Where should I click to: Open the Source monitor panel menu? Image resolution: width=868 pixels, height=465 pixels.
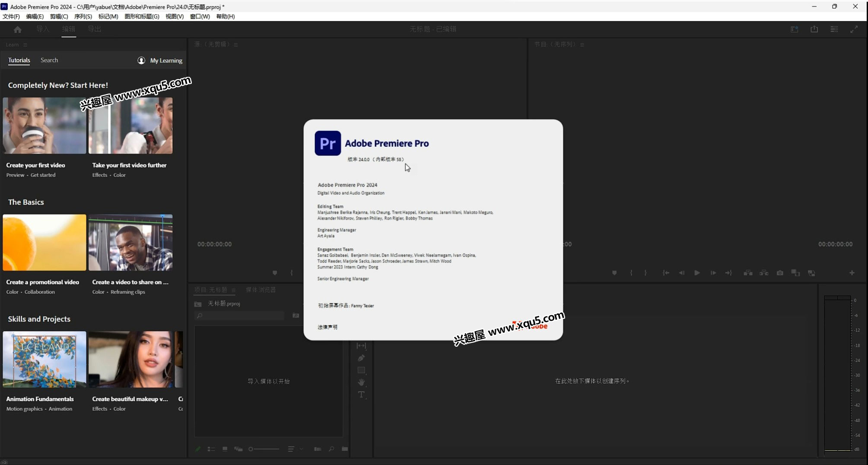tap(235, 45)
